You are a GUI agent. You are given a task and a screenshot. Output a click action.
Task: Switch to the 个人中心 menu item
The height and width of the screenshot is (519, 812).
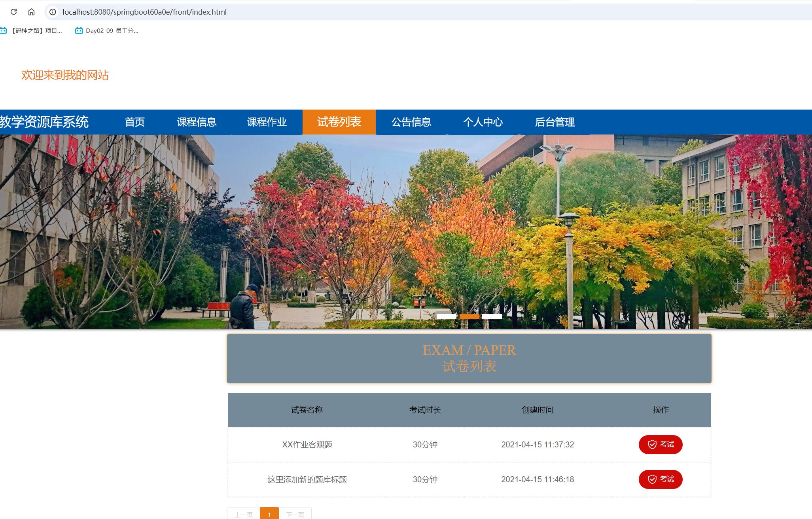[483, 122]
